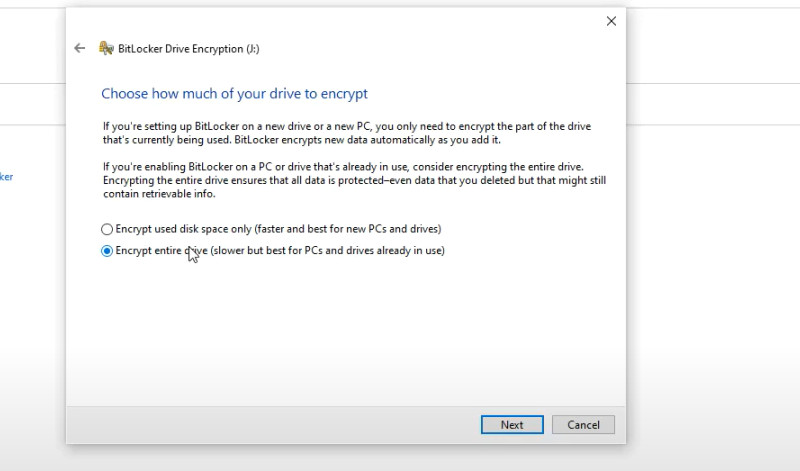Click the paragraph about a drive already in use
The width and height of the screenshot is (800, 471).
tap(354, 180)
